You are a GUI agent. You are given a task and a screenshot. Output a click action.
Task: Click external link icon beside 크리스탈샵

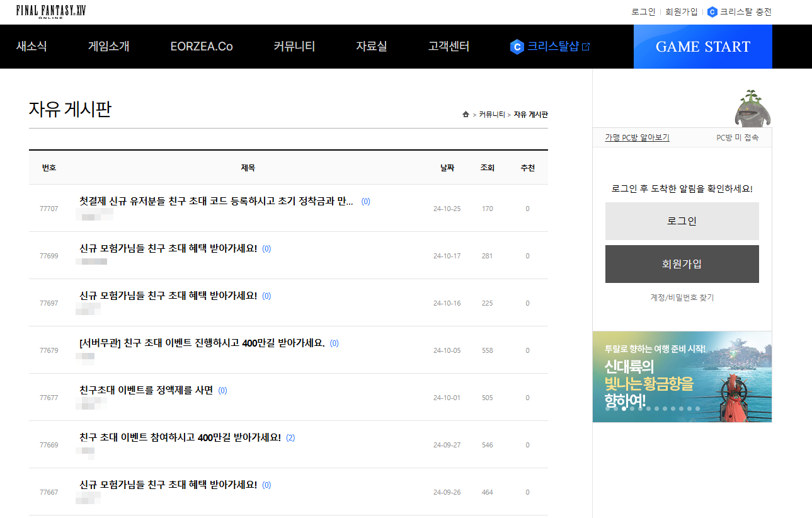tap(586, 47)
